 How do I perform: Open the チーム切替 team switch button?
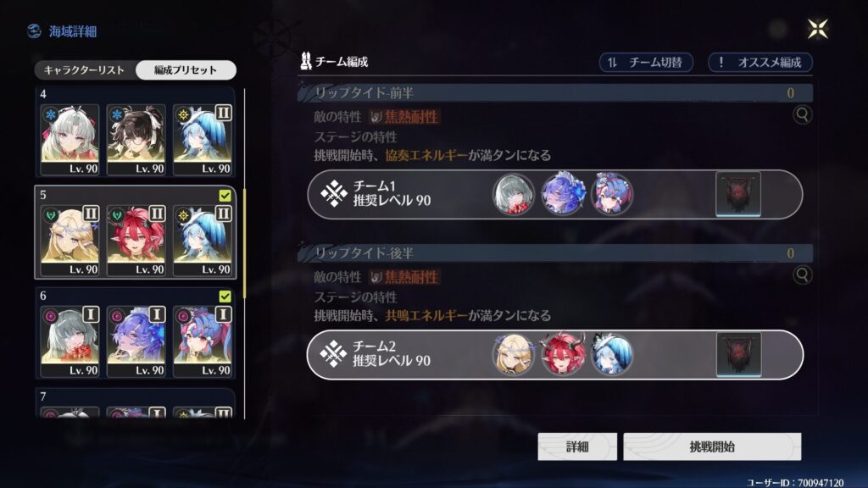pyautogui.click(x=646, y=63)
